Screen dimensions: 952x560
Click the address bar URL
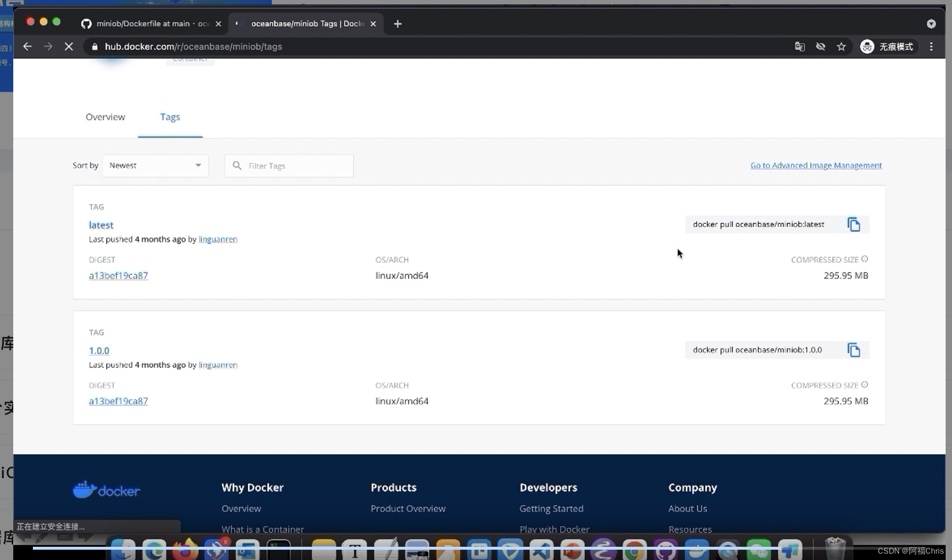[193, 47]
